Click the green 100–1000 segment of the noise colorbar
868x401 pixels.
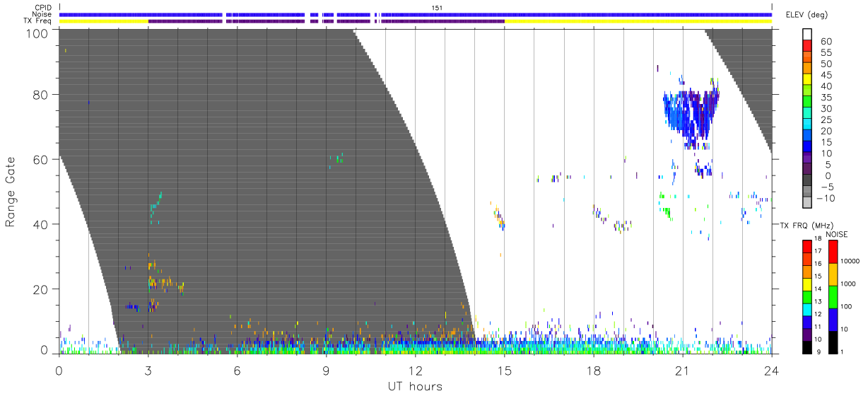point(833,297)
